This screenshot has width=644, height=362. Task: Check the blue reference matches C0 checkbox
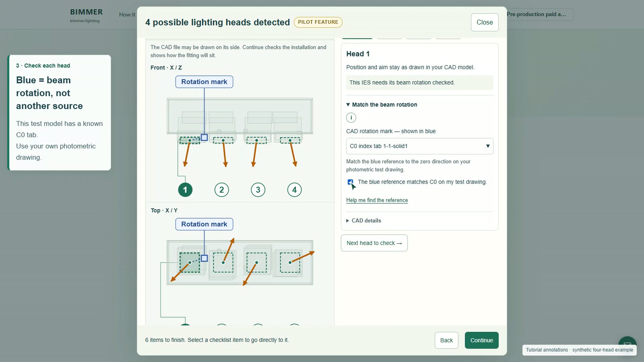[x=351, y=182]
